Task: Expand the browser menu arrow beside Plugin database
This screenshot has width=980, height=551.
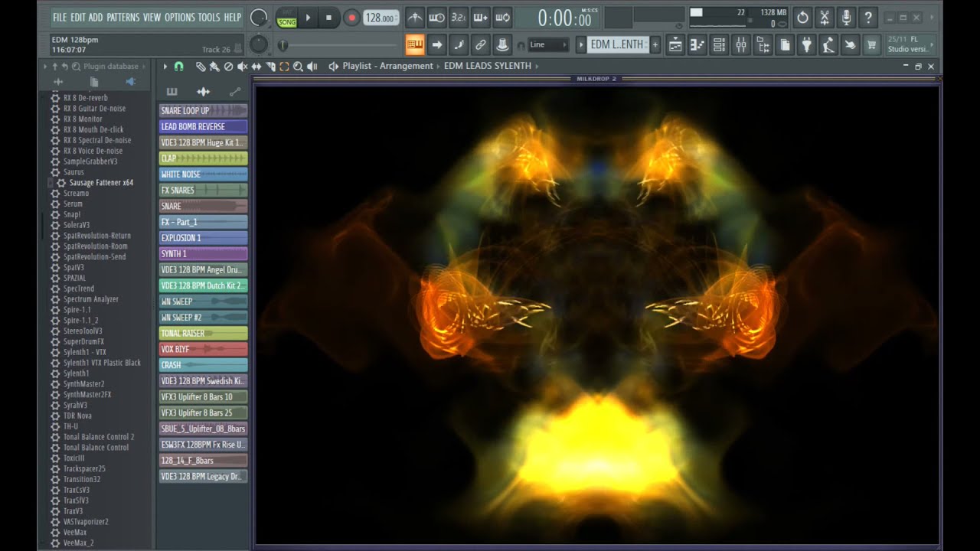Action: [x=145, y=67]
